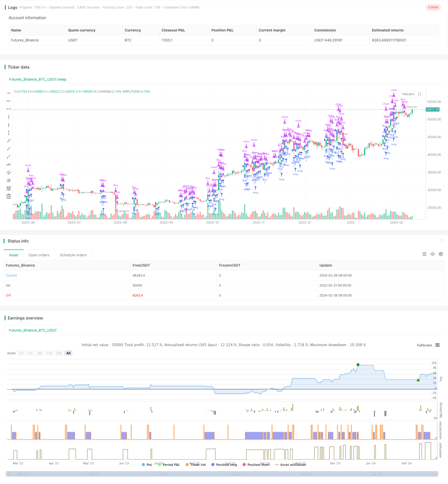The image size is (448, 484).
Task: Click the FreeUSDT value 56263.4
Action: point(139,275)
